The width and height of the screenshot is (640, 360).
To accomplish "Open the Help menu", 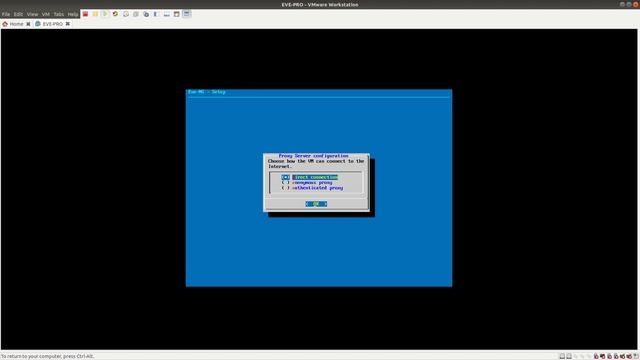I will click(73, 14).
